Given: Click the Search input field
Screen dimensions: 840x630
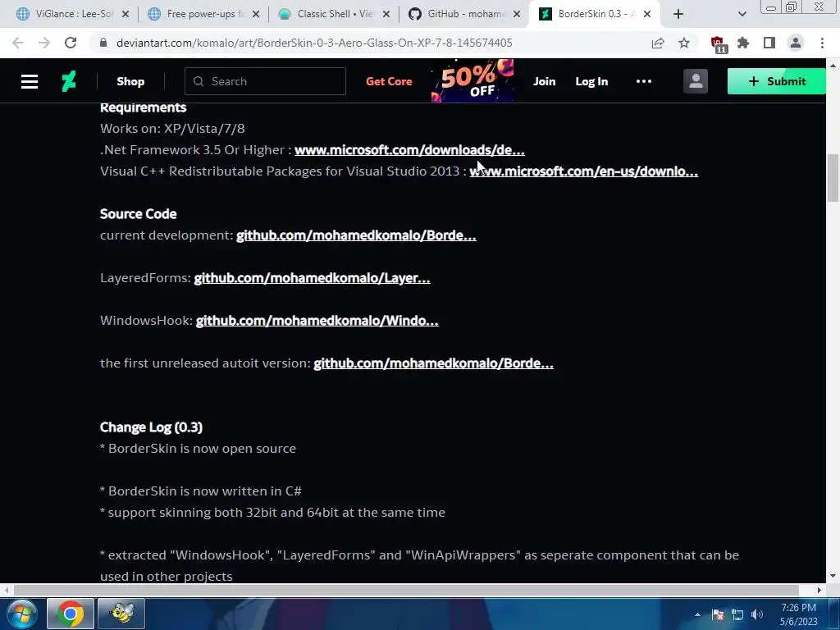Looking at the screenshot, I should point(265,81).
